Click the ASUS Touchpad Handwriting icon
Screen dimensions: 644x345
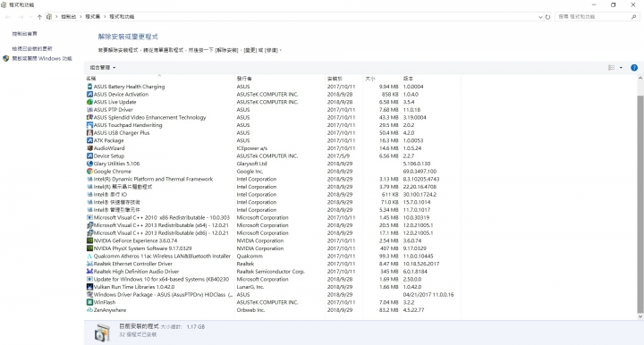(x=90, y=125)
